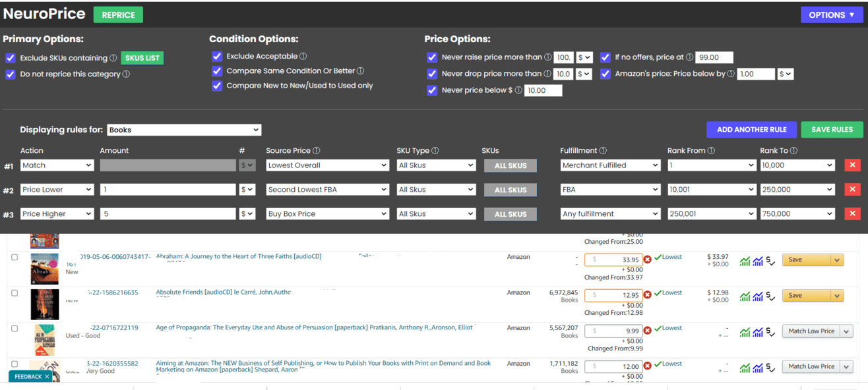Image resolution: width=868 pixels, height=390 pixels.
Task: Expand rule #1 Fulfillment dropdown
Action: point(609,165)
